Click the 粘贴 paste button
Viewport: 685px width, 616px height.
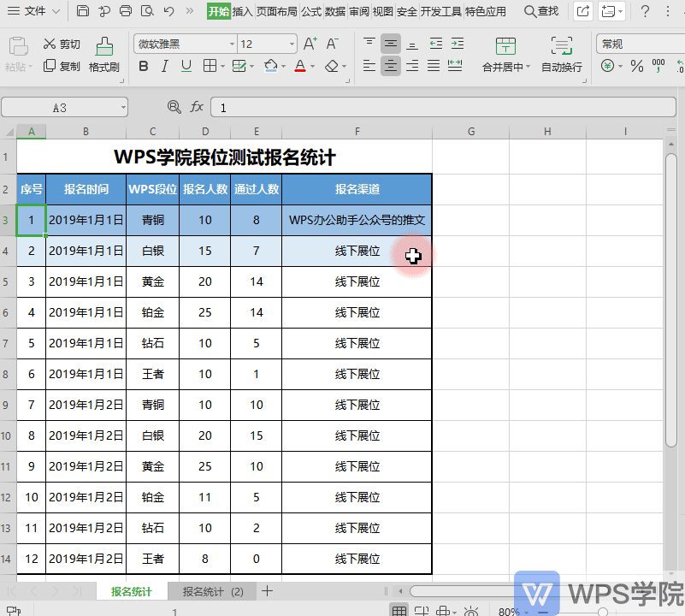point(18,54)
